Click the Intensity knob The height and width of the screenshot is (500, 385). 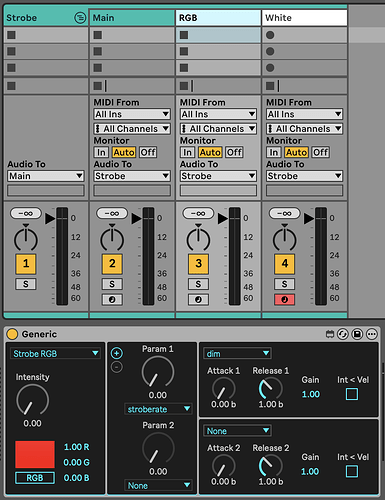click(32, 400)
